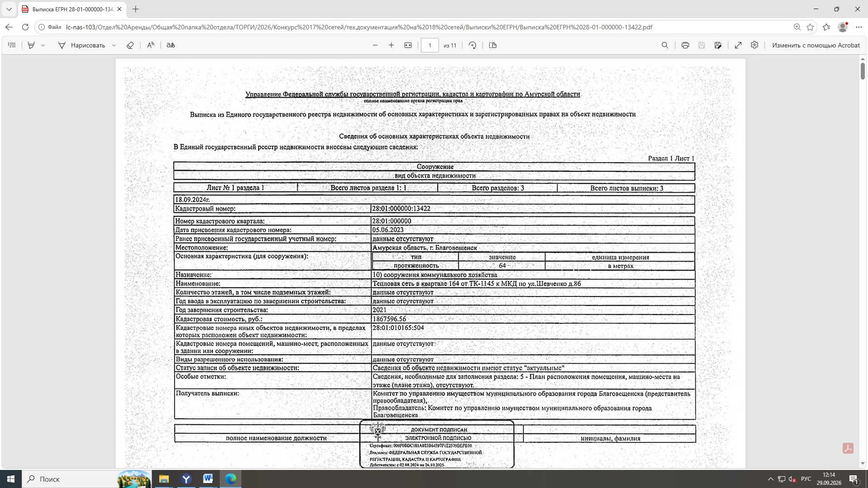The height and width of the screenshot is (488, 868).
Task: Open the Windows Start menu
Action: 11,479
